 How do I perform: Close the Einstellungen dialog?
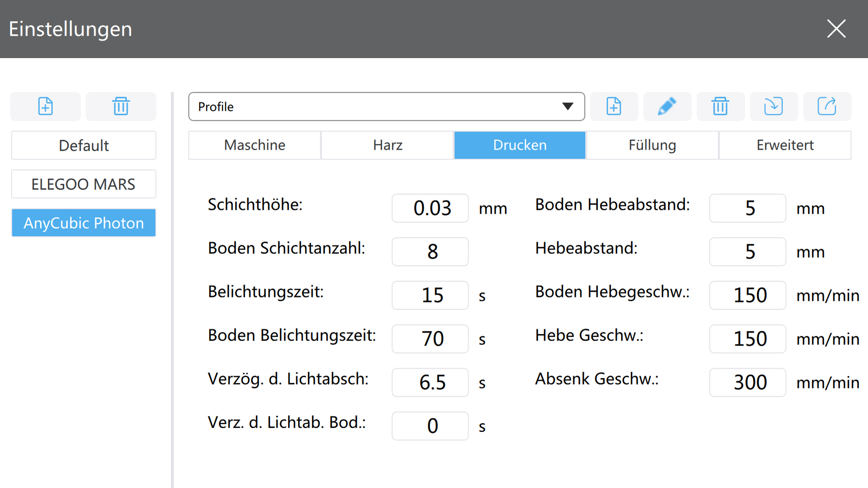[x=836, y=29]
